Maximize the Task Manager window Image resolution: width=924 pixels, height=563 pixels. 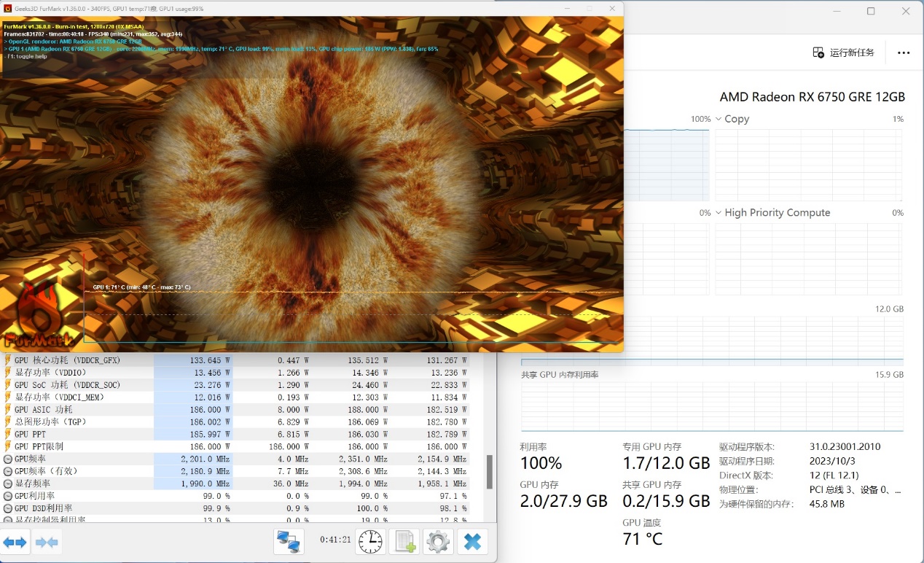871,11
